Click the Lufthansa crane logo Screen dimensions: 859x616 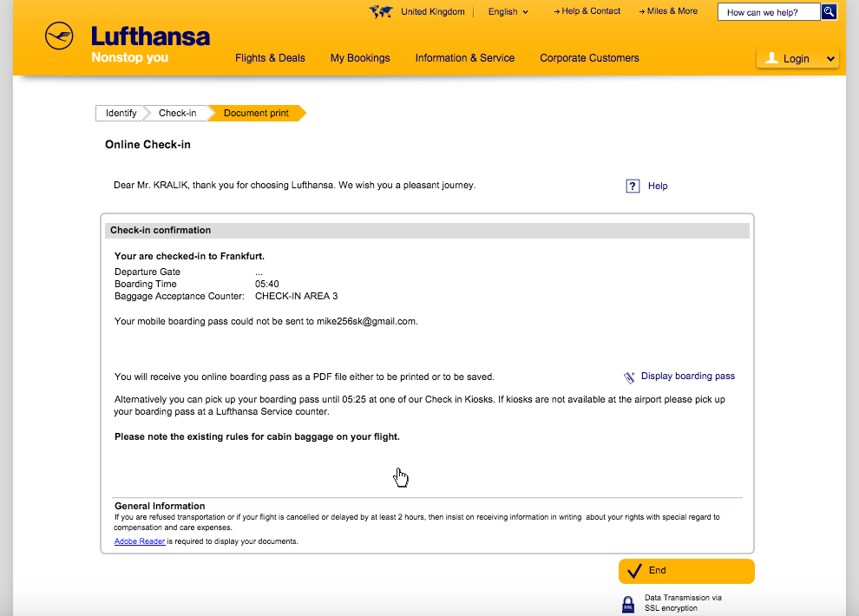pyautogui.click(x=59, y=36)
